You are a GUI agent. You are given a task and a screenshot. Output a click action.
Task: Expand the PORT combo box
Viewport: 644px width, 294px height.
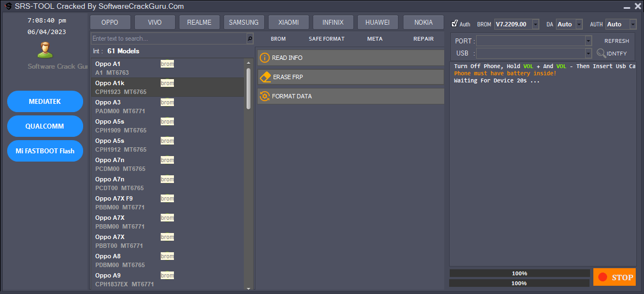pyautogui.click(x=588, y=41)
